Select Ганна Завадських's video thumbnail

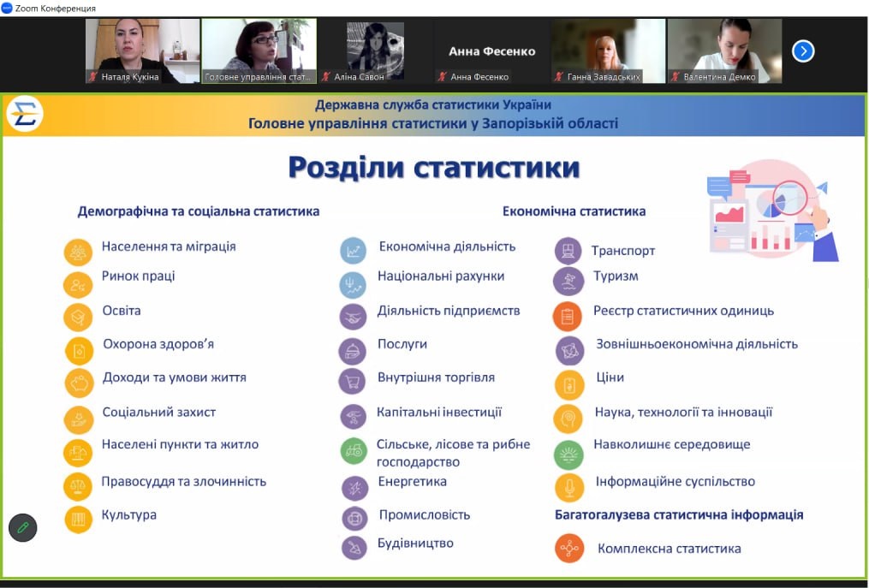click(608, 51)
